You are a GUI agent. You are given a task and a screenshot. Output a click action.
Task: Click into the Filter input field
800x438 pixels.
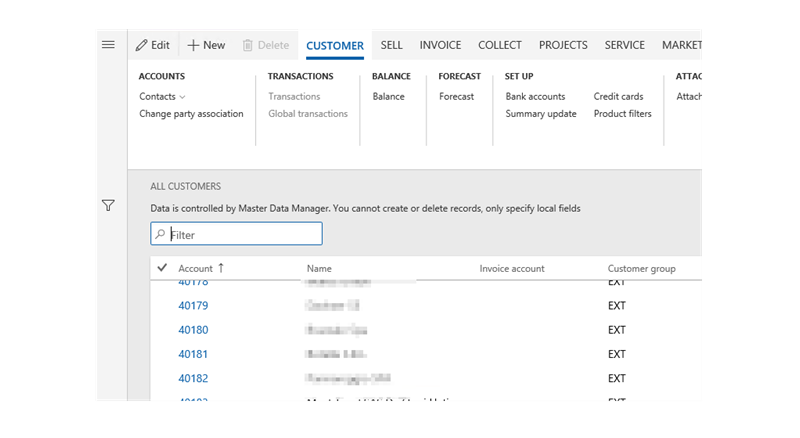(x=243, y=235)
